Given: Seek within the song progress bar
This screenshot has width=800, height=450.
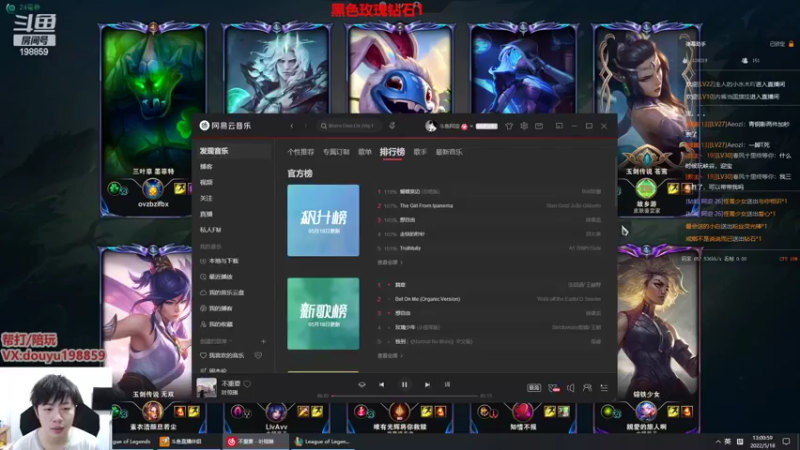Looking at the screenshot, I should pyautogui.click(x=404, y=396).
